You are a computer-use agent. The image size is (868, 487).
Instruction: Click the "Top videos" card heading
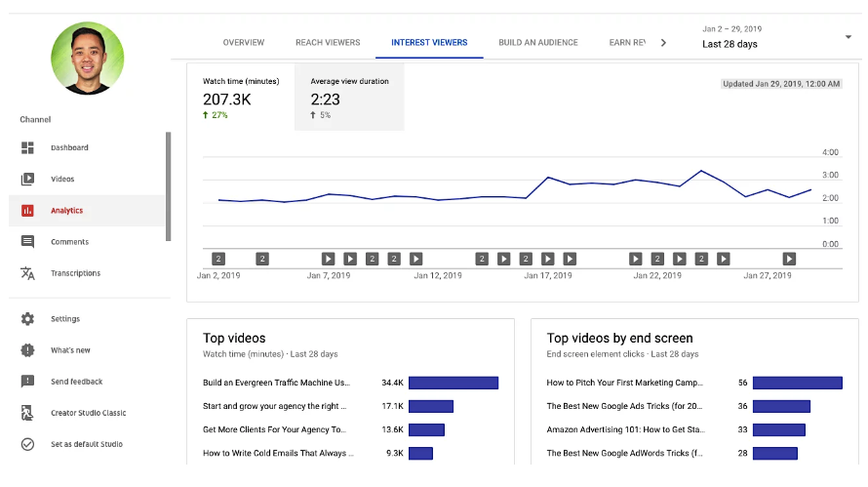[234, 338]
